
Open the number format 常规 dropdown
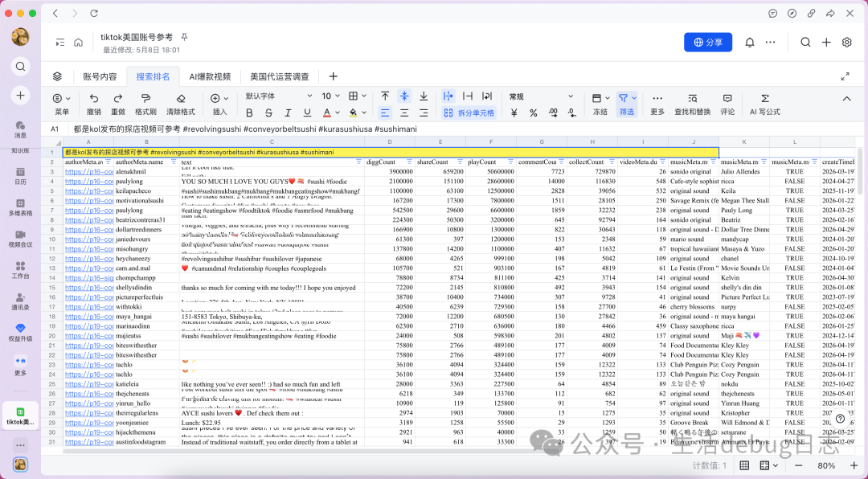coord(541,96)
